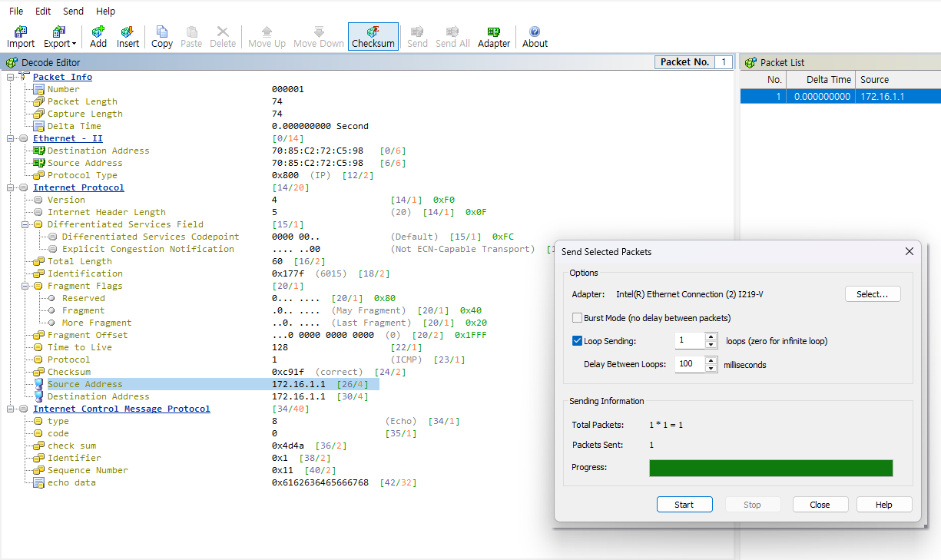Increase loops count with up arrow

[x=711, y=336]
